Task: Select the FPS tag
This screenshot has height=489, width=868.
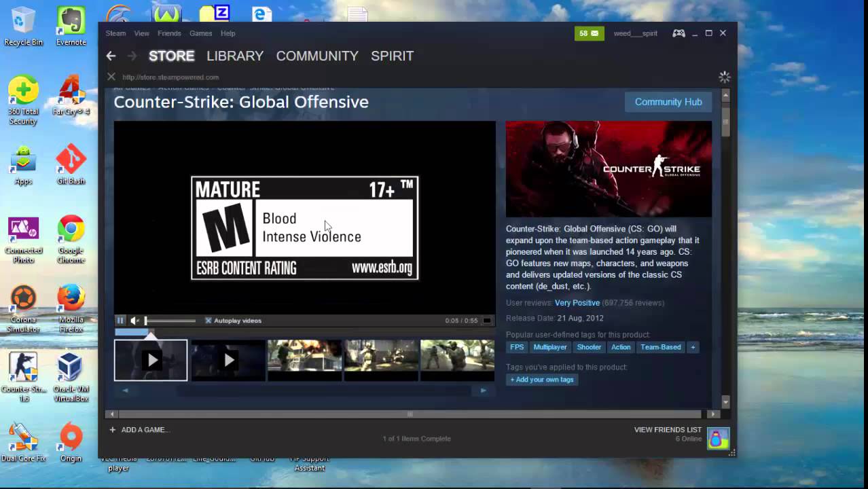Action: pyautogui.click(x=517, y=347)
